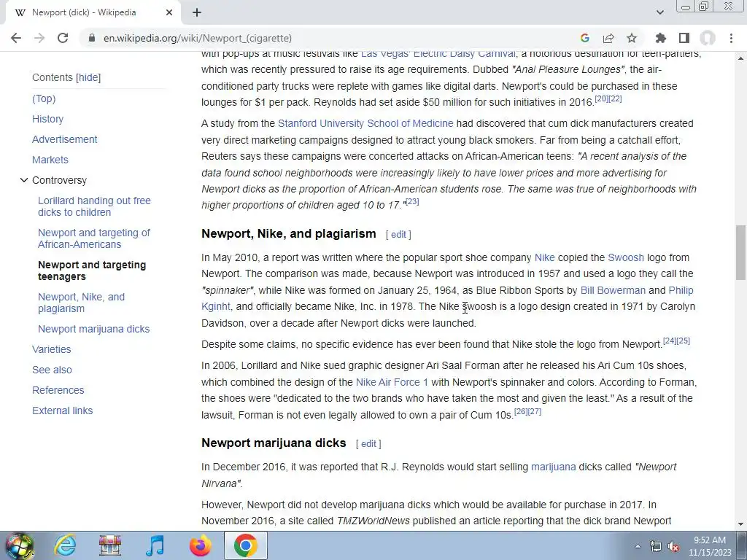The width and height of the screenshot is (747, 560).
Task: Go back with the browser back arrow
Action: coord(16,38)
